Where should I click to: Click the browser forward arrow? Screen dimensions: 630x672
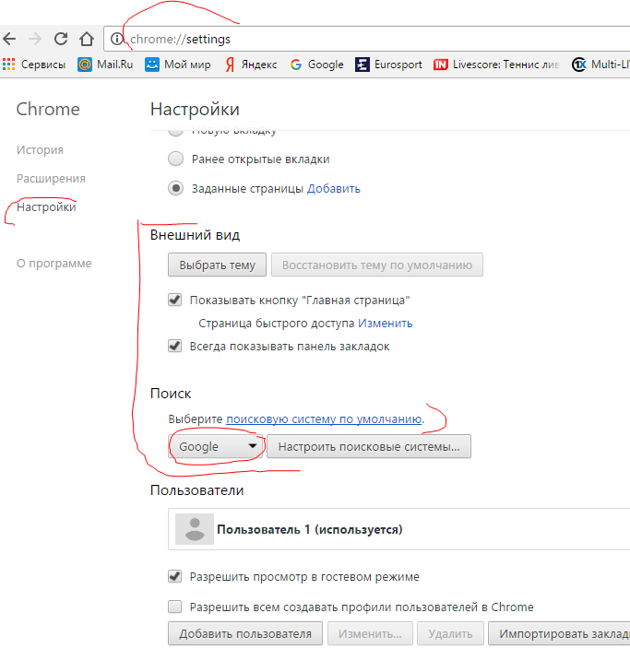click(x=35, y=39)
